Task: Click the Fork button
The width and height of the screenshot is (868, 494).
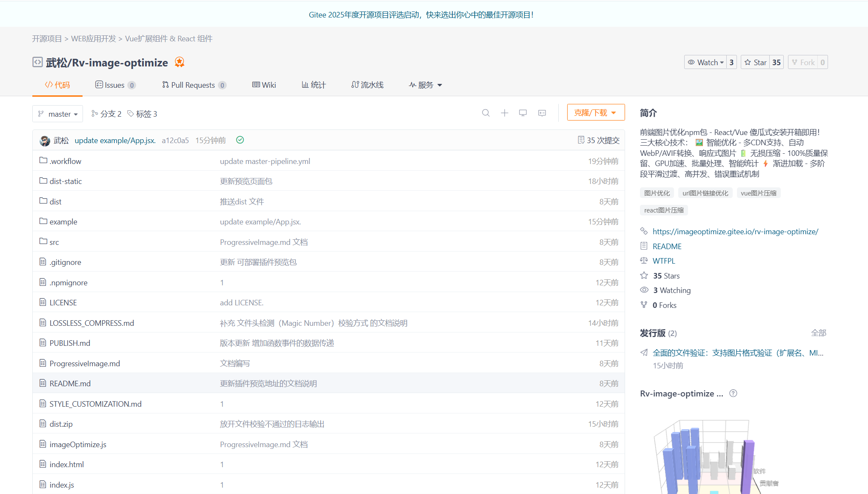Action: [x=803, y=62]
